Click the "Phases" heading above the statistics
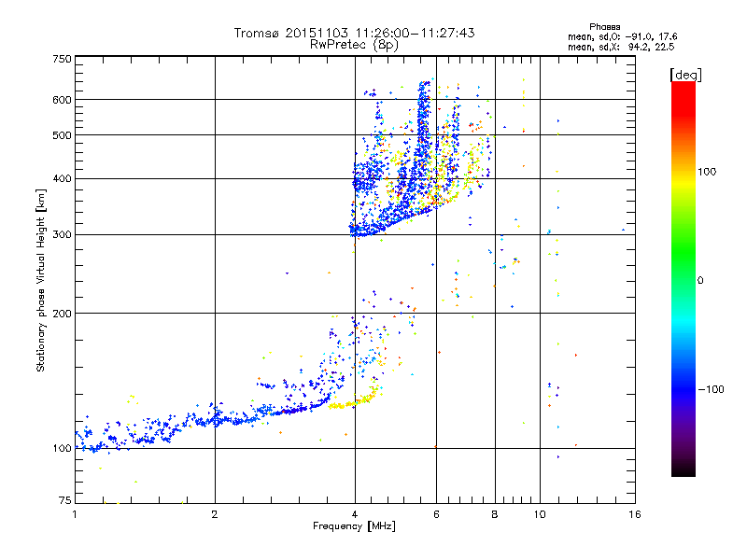Viewport: 747px width, 560px height. point(604,27)
